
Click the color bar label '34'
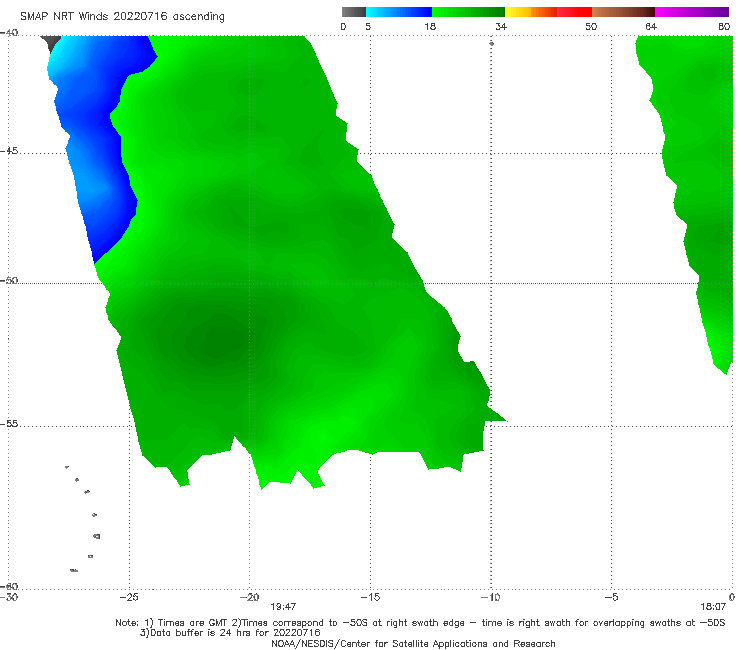point(501,26)
